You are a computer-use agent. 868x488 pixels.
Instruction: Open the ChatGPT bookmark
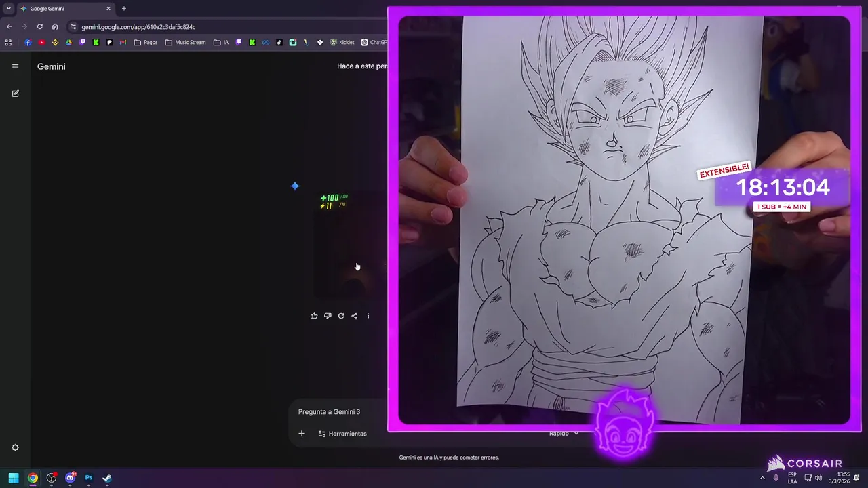(x=374, y=42)
